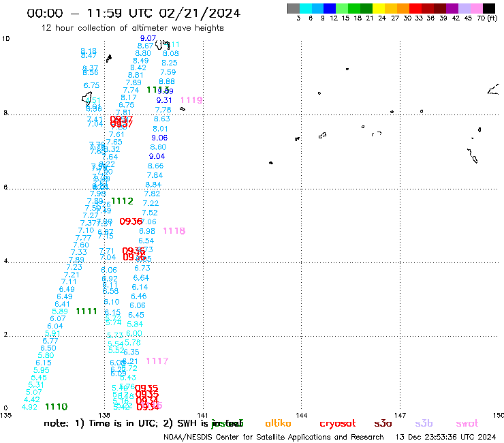Click the cyan 6 ft legend swatch
This screenshot has width=504, height=443.
pos(306,8)
